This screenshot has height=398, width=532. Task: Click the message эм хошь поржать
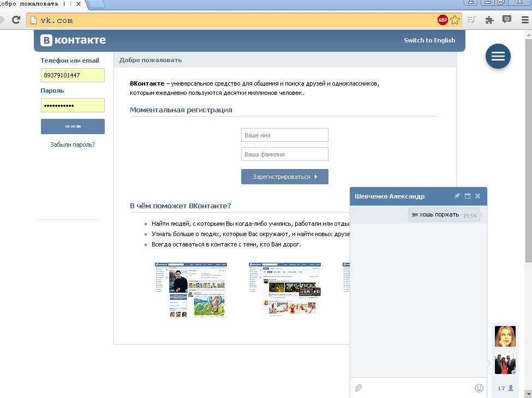tap(444, 215)
